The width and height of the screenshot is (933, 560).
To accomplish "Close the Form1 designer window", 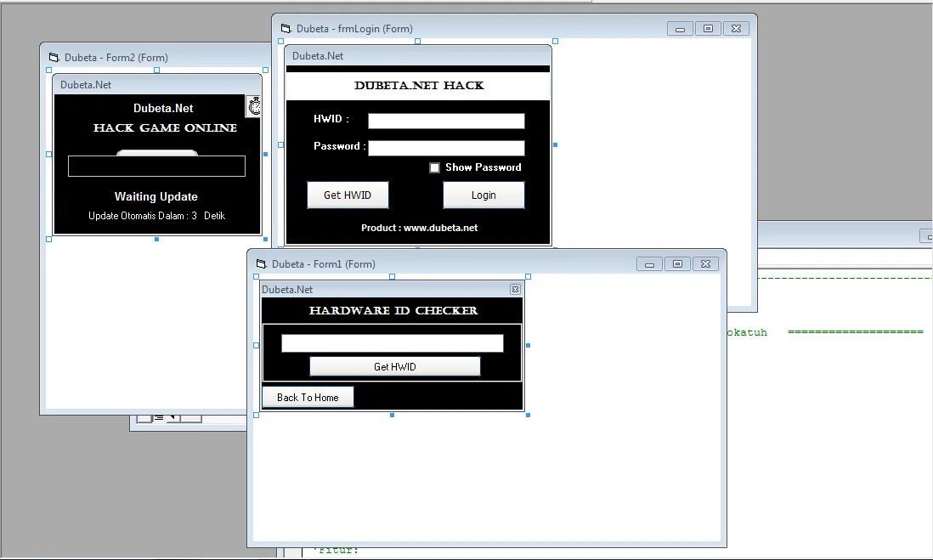I will click(x=705, y=264).
